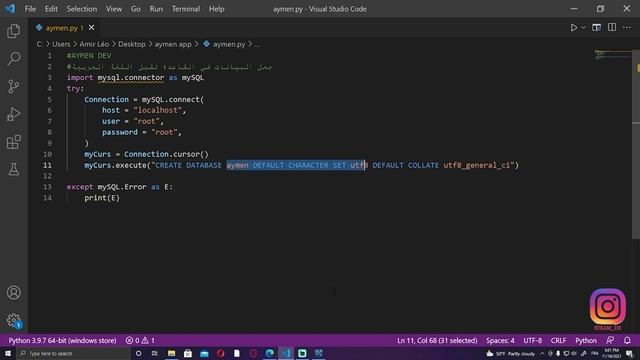The image size is (640, 360).
Task: Click the Visual Studio Code taskbar icon
Action: tap(286, 353)
